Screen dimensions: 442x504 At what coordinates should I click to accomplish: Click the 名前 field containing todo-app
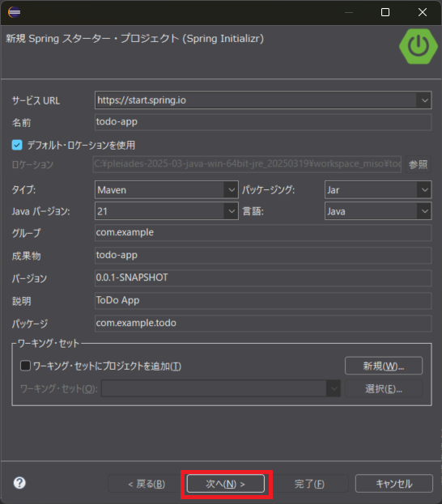pyautogui.click(x=263, y=122)
